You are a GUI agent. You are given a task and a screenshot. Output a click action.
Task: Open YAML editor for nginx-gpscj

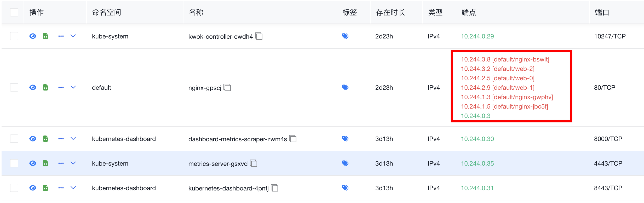coord(45,87)
